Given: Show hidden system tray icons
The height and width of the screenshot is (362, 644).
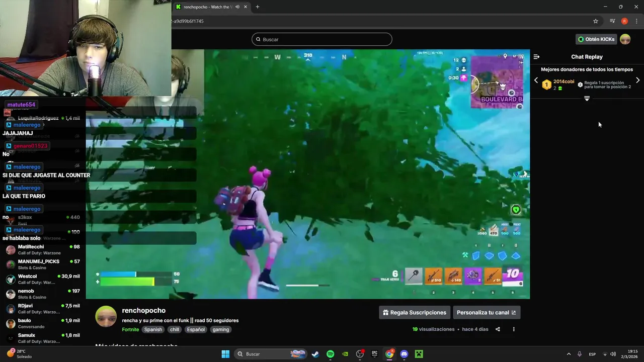Looking at the screenshot, I should 569,354.
